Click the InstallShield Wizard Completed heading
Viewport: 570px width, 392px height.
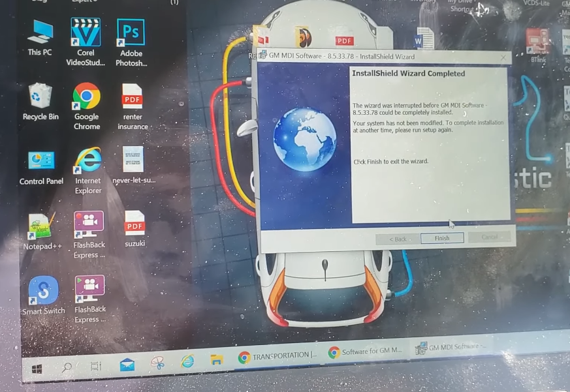click(x=409, y=74)
